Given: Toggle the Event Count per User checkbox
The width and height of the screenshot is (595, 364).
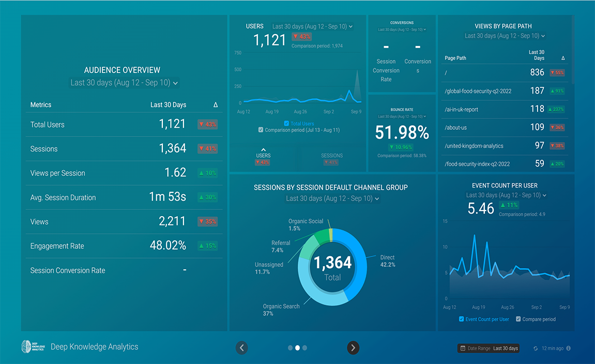Looking at the screenshot, I should tap(462, 320).
